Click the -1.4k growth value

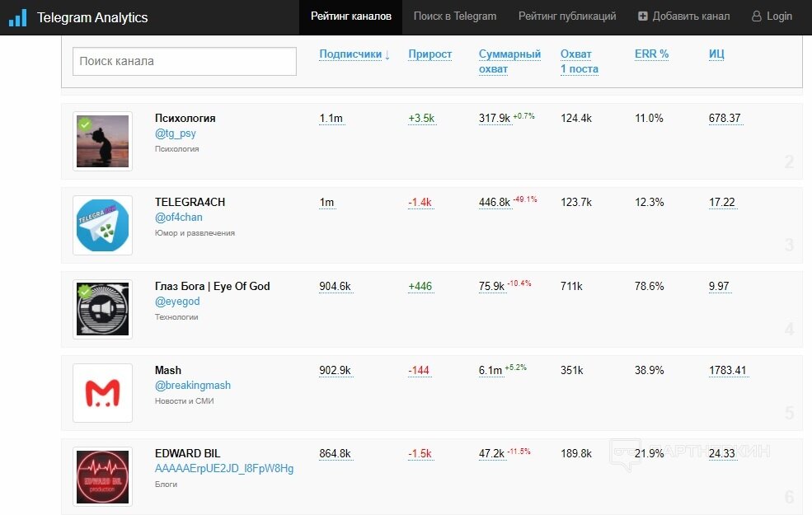coord(420,202)
